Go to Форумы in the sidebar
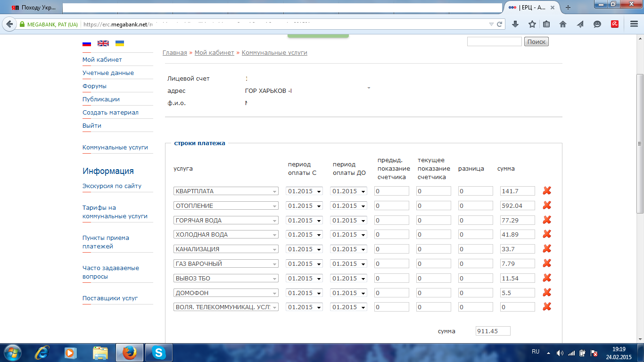This screenshot has height=362, width=644. [x=94, y=86]
